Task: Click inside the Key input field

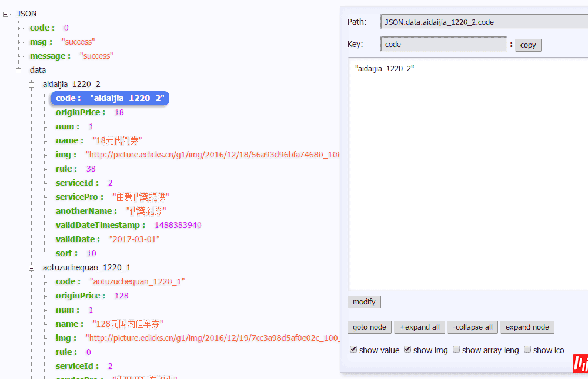Action: point(444,44)
